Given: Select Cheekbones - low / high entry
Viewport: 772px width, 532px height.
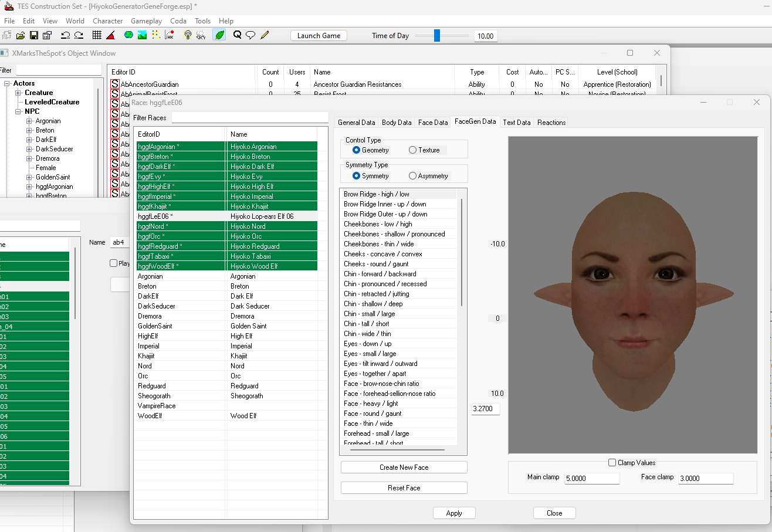Looking at the screenshot, I should (x=398, y=224).
